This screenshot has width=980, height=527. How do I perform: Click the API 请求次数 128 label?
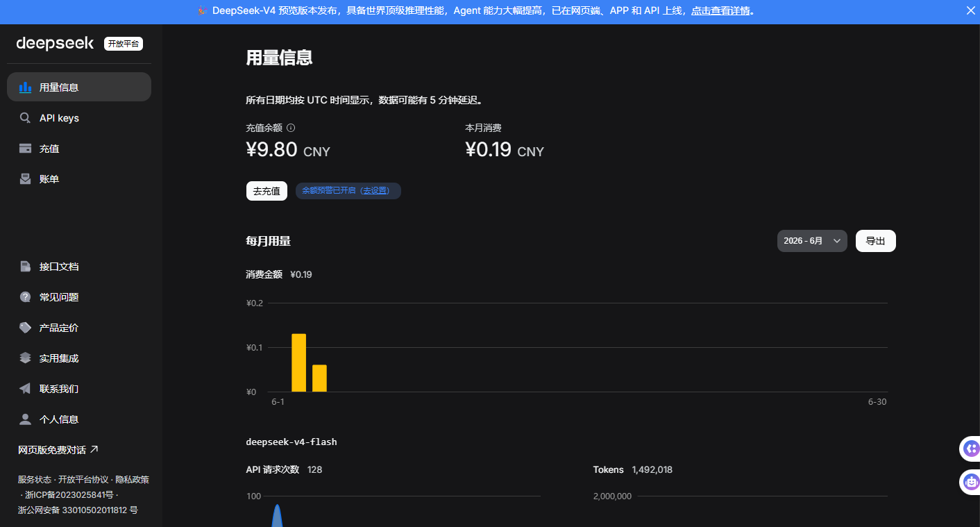[284, 469]
